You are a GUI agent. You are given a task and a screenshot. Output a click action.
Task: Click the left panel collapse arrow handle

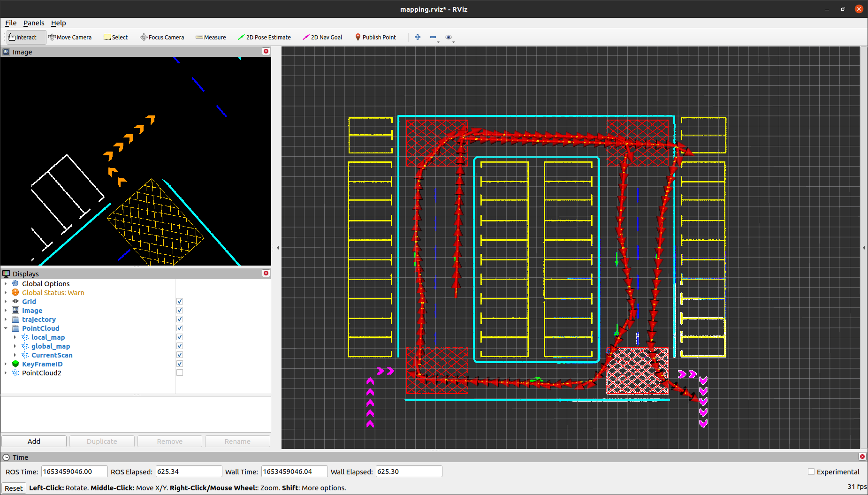coord(278,248)
